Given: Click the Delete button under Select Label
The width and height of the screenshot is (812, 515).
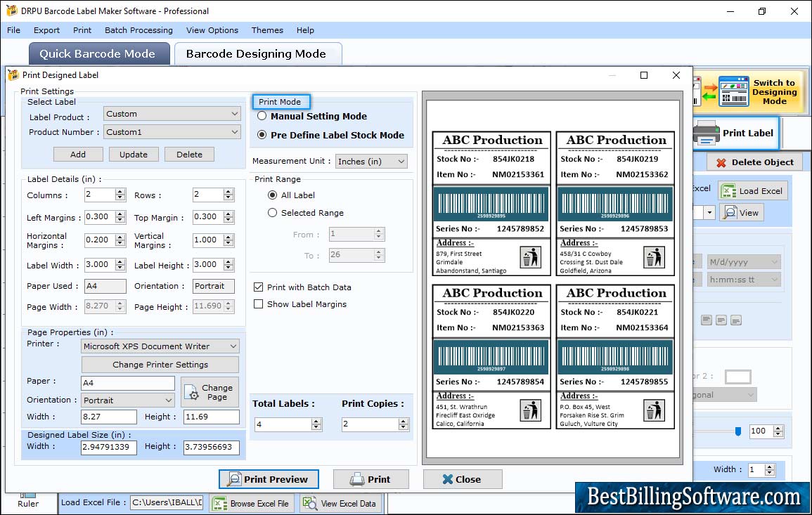Looking at the screenshot, I should coord(190,155).
